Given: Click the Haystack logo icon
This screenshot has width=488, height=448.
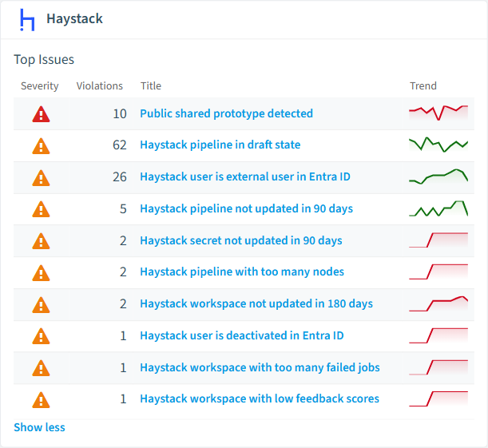Looking at the screenshot, I should coord(27,20).
